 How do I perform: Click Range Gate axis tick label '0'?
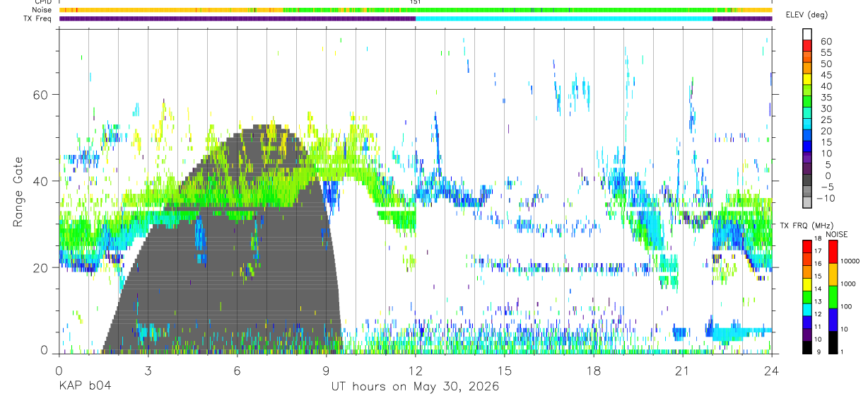coord(45,350)
